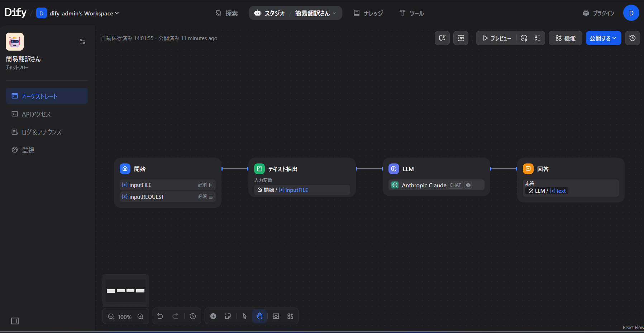
Task: Click the 開始 node home icon
Action: point(125,169)
